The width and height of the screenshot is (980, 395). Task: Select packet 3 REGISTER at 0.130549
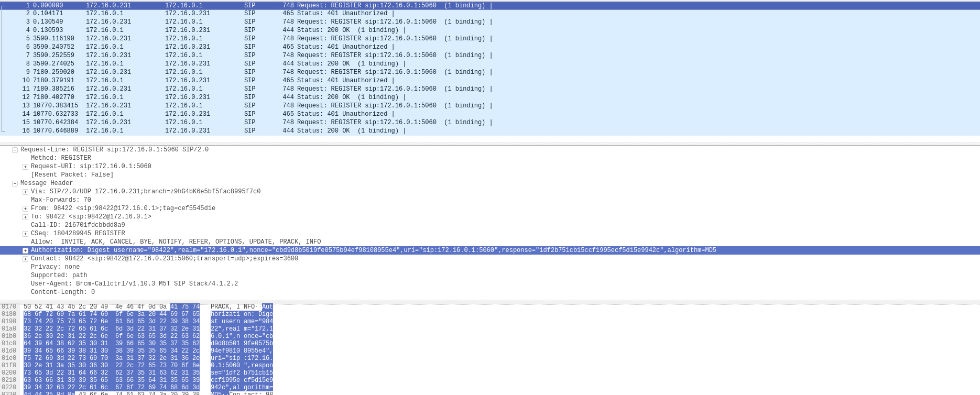[490, 22]
